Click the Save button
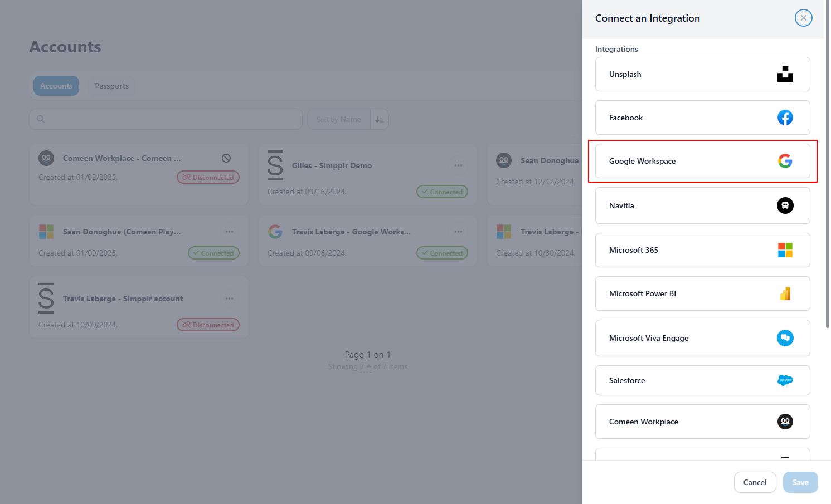This screenshot has width=831, height=504. [x=800, y=482]
